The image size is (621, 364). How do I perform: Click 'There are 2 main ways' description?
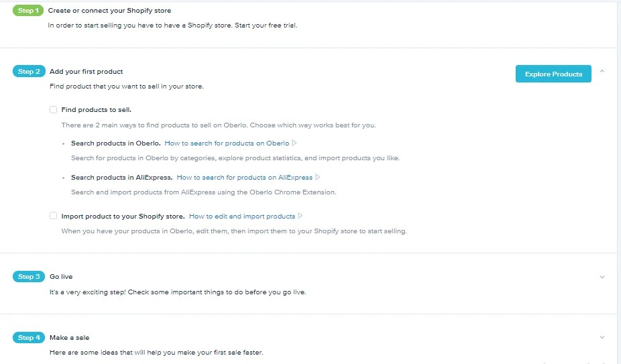coord(219,125)
